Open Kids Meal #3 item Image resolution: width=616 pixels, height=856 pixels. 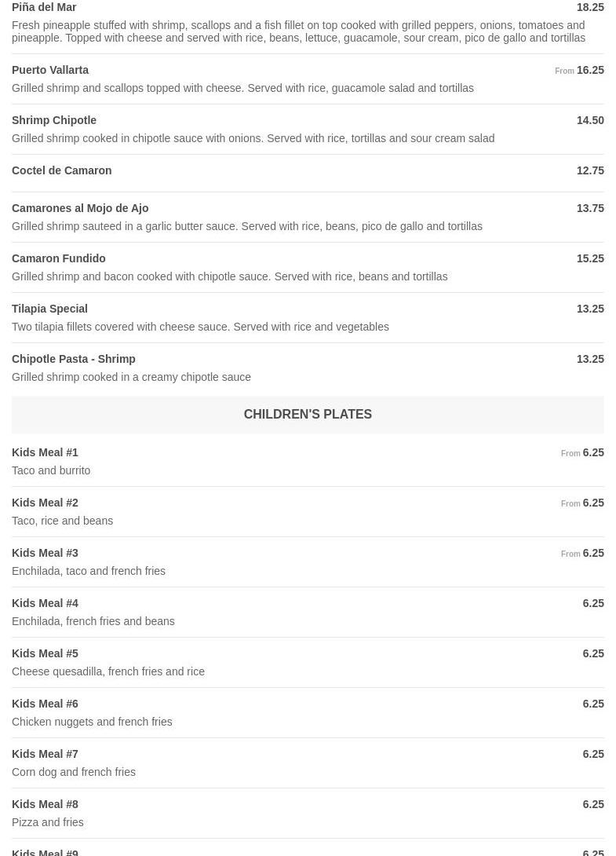coord(45,553)
